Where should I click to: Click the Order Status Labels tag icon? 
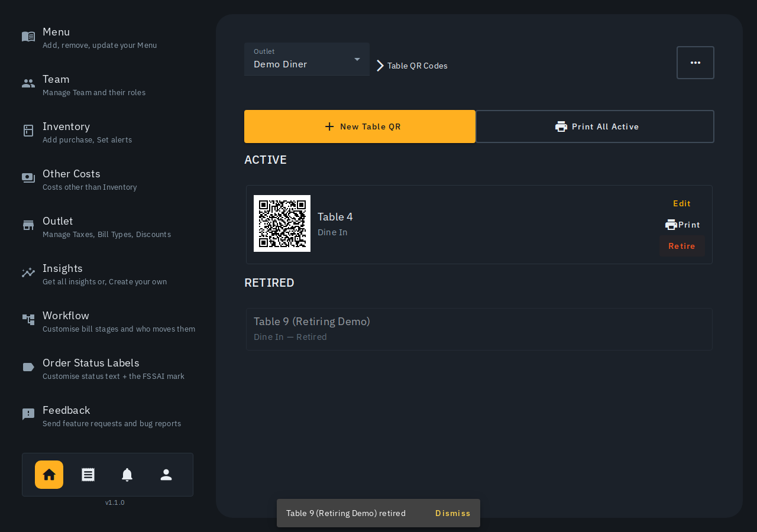[x=28, y=367]
